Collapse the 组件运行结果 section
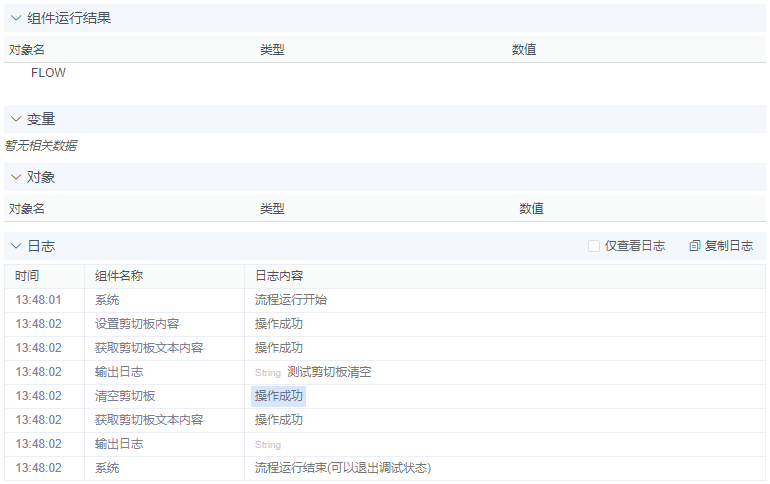 pos(16,18)
